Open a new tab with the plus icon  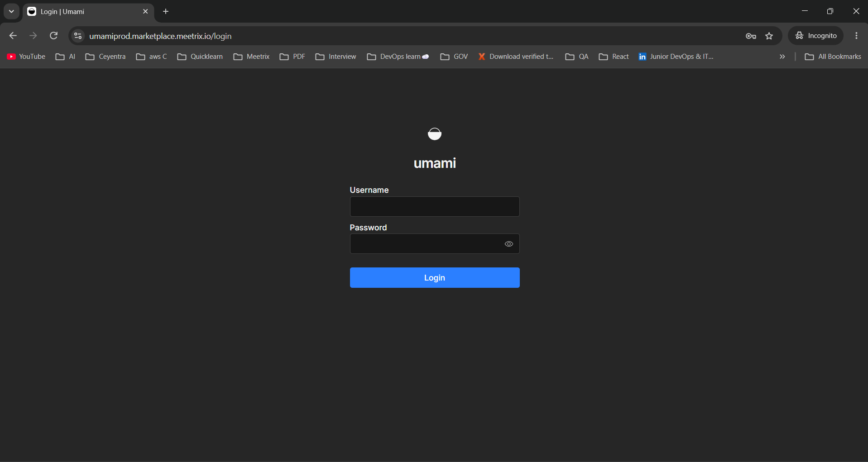click(x=166, y=11)
